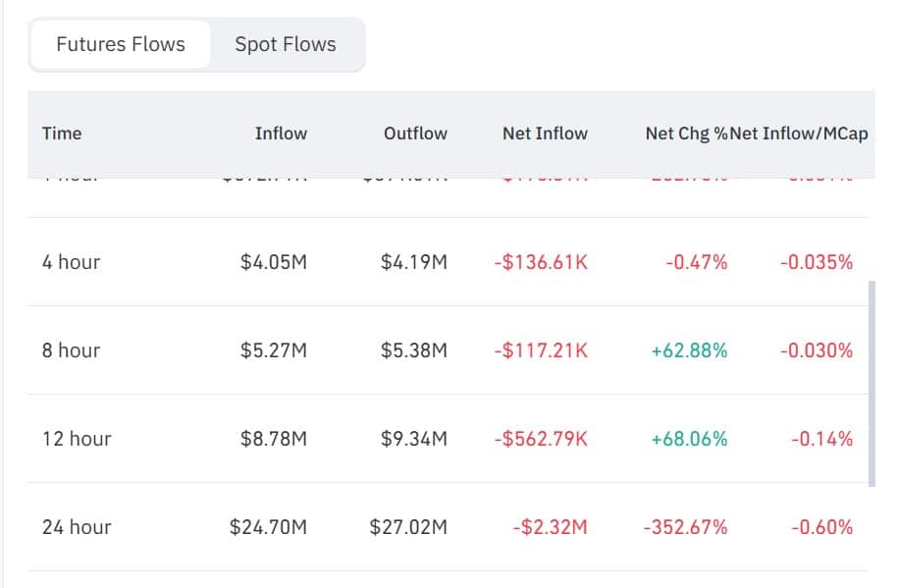The height and width of the screenshot is (588, 898).
Task: Click the $5.27M inflow value
Action: [x=274, y=350]
